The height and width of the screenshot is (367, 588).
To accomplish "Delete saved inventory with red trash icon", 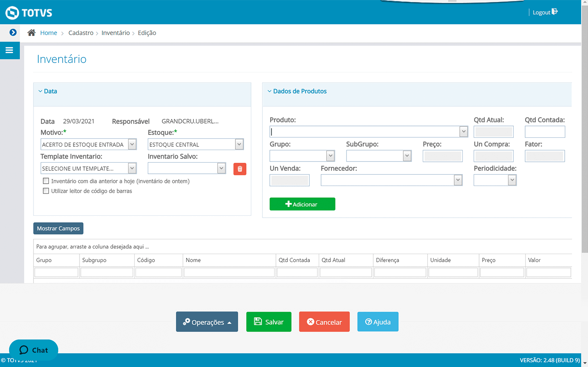I will click(240, 169).
